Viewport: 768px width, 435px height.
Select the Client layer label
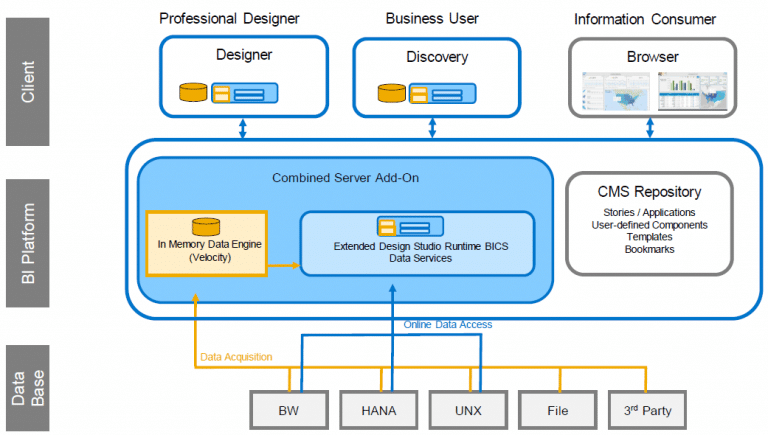click(x=27, y=82)
